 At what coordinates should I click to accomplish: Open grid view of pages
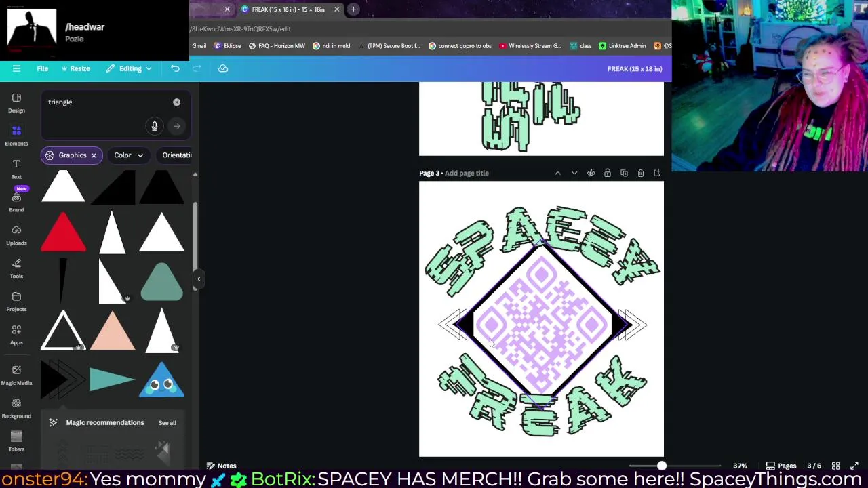pos(835,466)
